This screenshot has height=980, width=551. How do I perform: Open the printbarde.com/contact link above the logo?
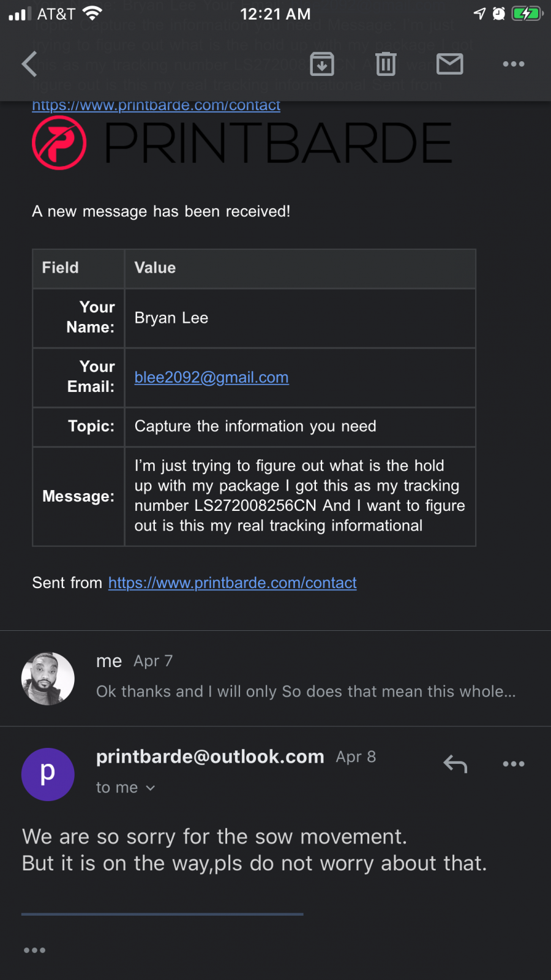[156, 105]
